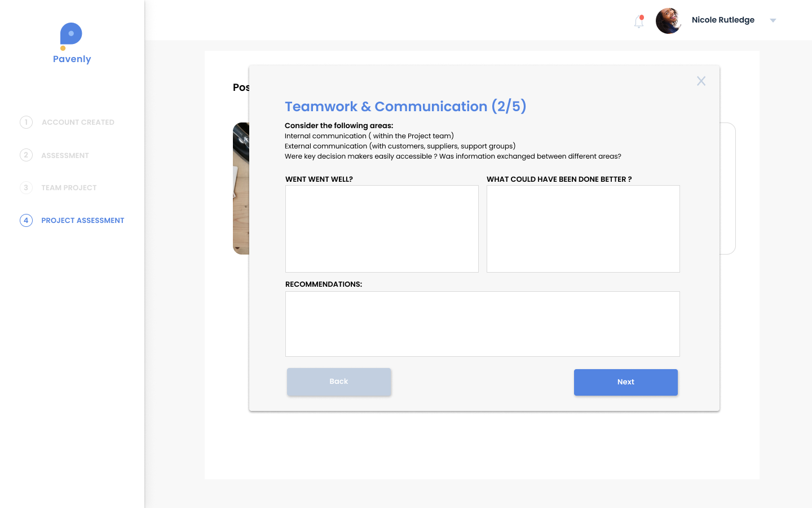Open PROJECT ASSESSMENT in the sidebar

pos(82,220)
